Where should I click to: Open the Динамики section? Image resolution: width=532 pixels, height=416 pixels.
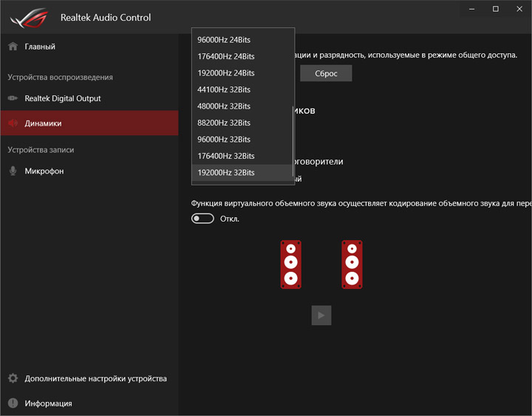pos(89,123)
